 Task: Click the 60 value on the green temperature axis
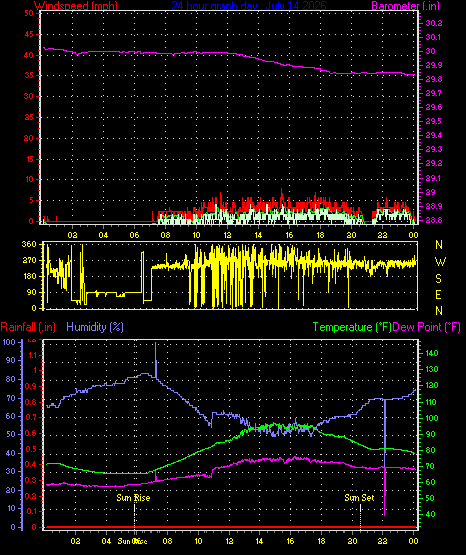pos(430,482)
